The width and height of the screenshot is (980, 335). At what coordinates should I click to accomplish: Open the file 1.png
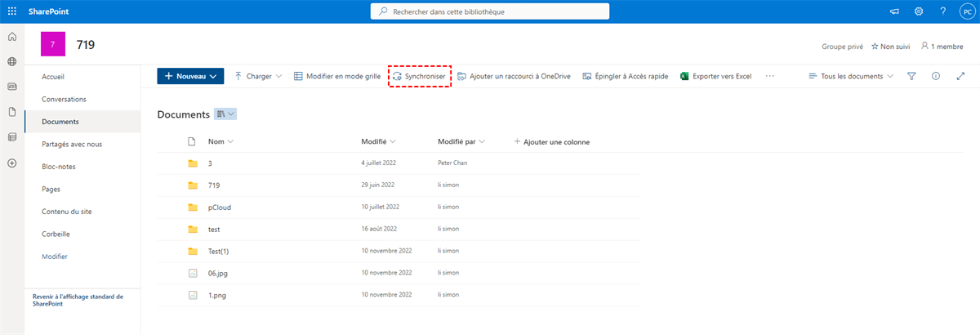pyautogui.click(x=216, y=295)
